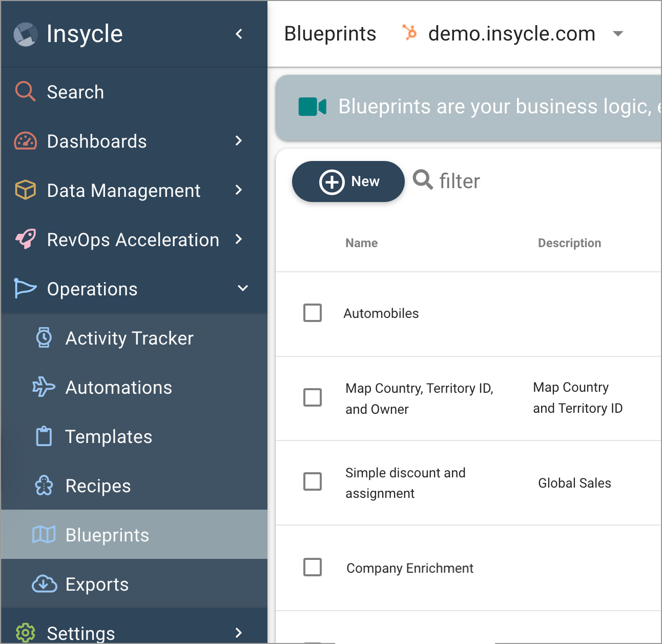This screenshot has height=644, width=662.
Task: Check the Map Country, Territory ID row checkbox
Action: point(313,397)
